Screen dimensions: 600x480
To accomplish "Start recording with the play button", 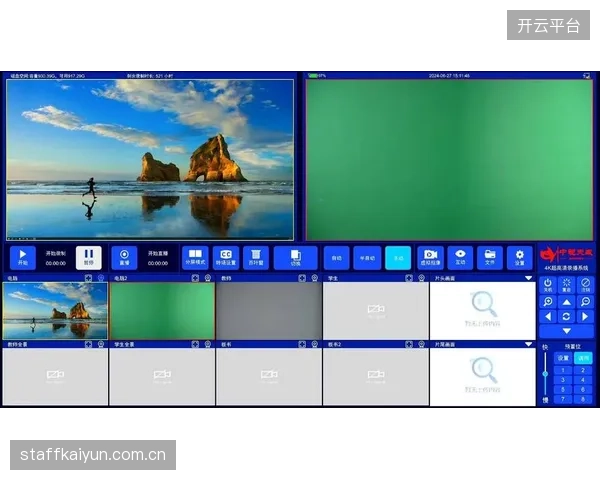I will tap(23, 258).
